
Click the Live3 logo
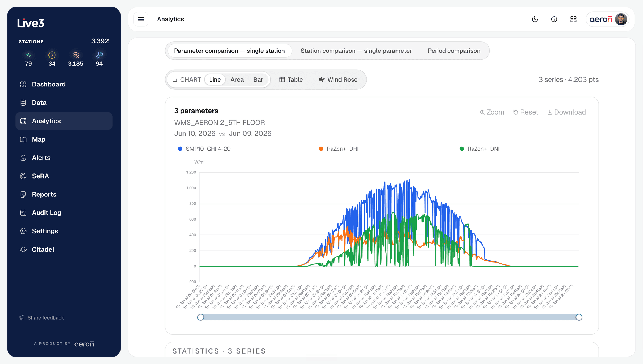(x=31, y=23)
